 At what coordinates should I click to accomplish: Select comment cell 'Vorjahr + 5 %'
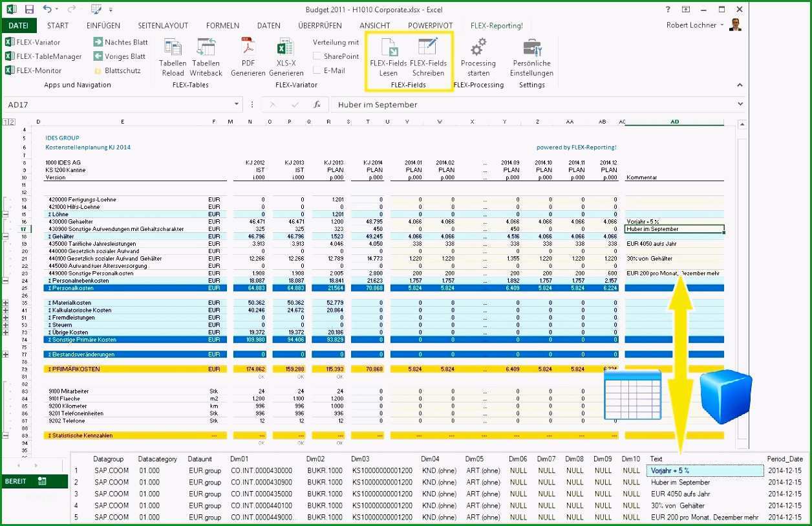674,222
